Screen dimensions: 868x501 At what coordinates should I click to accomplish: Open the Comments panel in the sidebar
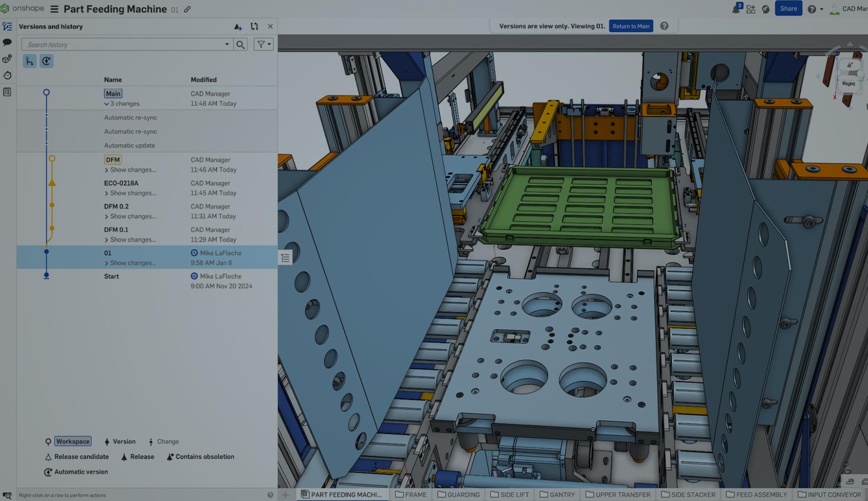click(x=7, y=43)
